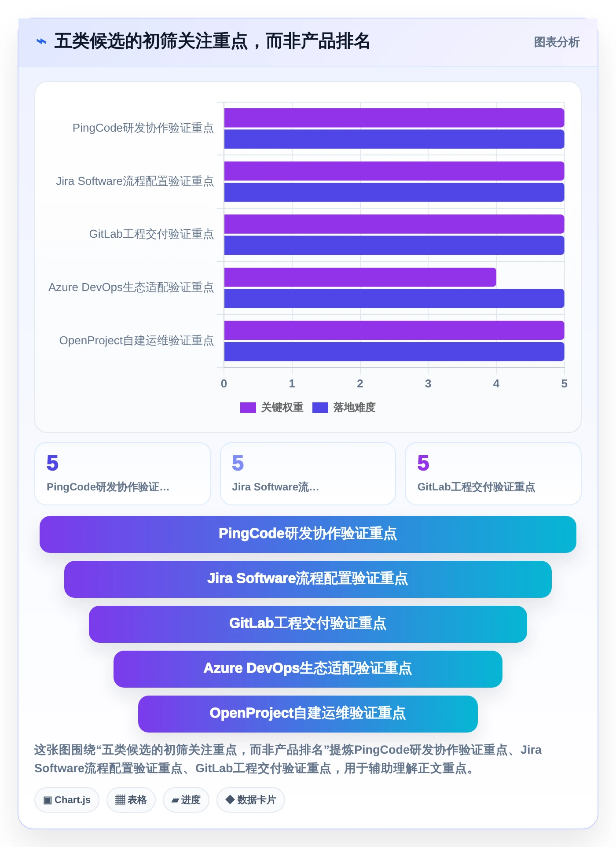The height and width of the screenshot is (847, 616).
Task: Click the 关键权重 legend label
Action: tap(282, 407)
